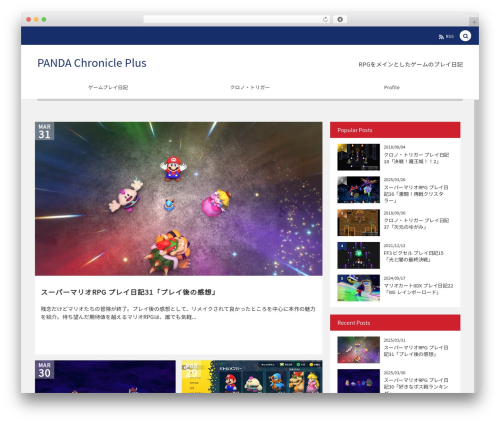
Task: Open popular post クロノ・トリガー プレイ日記 決戦！魔王城
Action: point(416,158)
